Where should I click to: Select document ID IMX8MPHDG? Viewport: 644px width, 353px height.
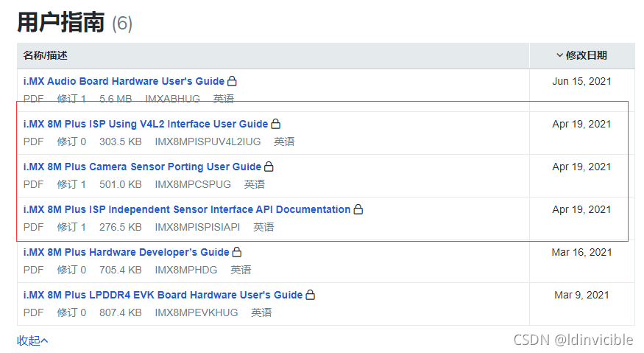pyautogui.click(x=185, y=270)
